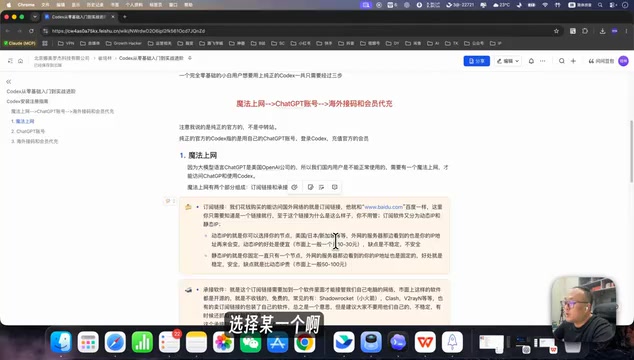Open the Claude (MCP) bookmark

click(19, 43)
